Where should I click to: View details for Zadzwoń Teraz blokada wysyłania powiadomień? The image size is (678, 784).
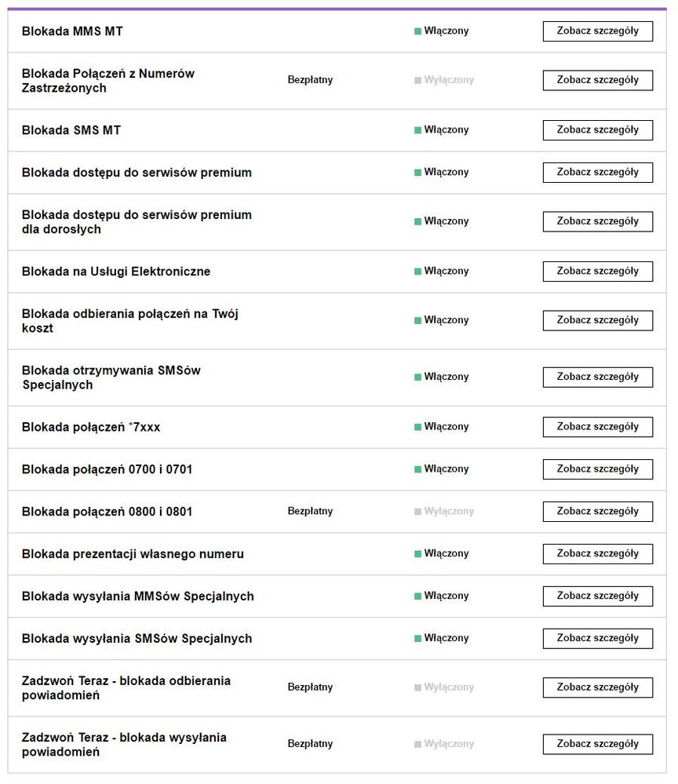(597, 744)
